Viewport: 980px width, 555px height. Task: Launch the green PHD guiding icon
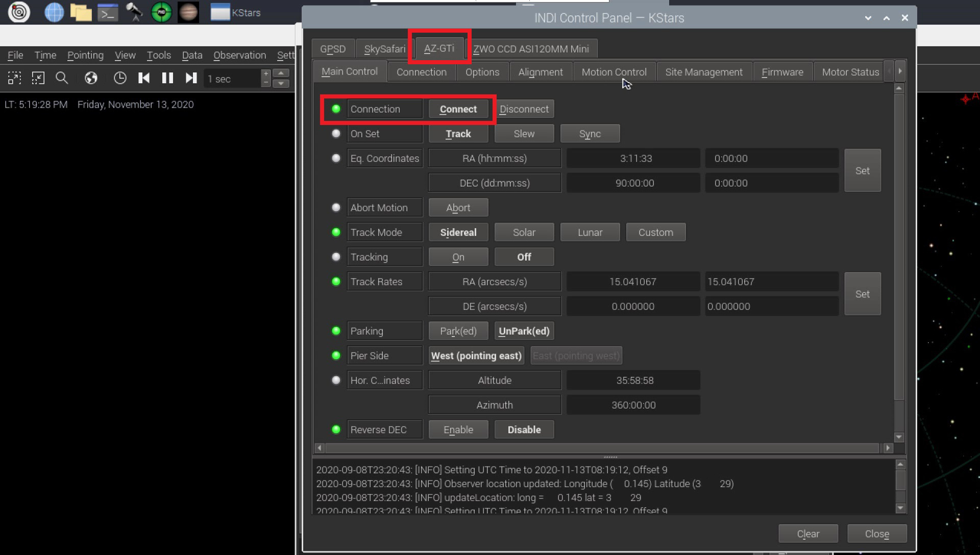(x=161, y=12)
